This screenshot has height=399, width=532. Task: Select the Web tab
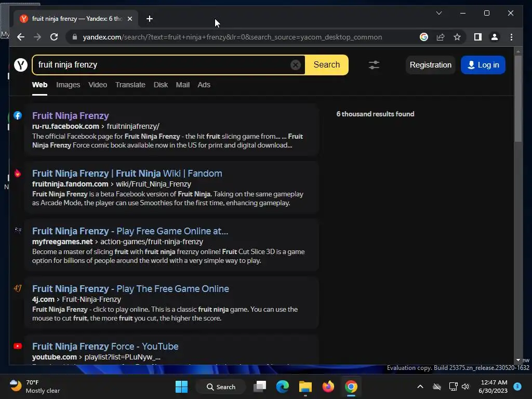click(39, 85)
